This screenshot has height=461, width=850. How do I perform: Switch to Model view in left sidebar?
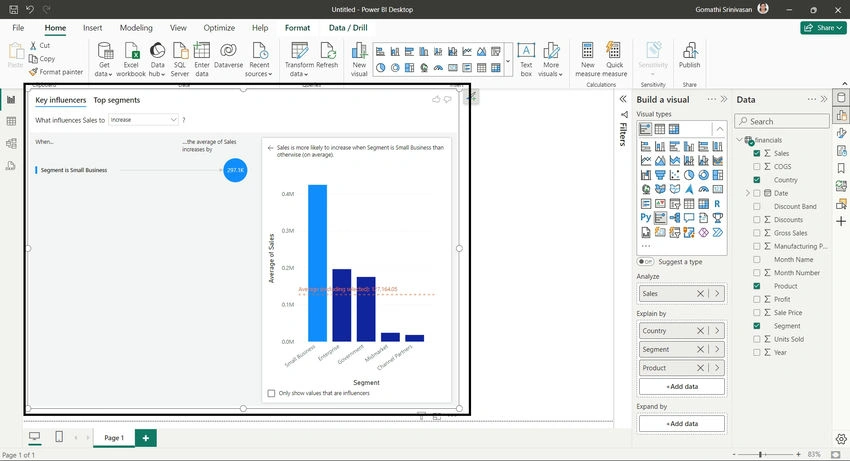pyautogui.click(x=11, y=144)
